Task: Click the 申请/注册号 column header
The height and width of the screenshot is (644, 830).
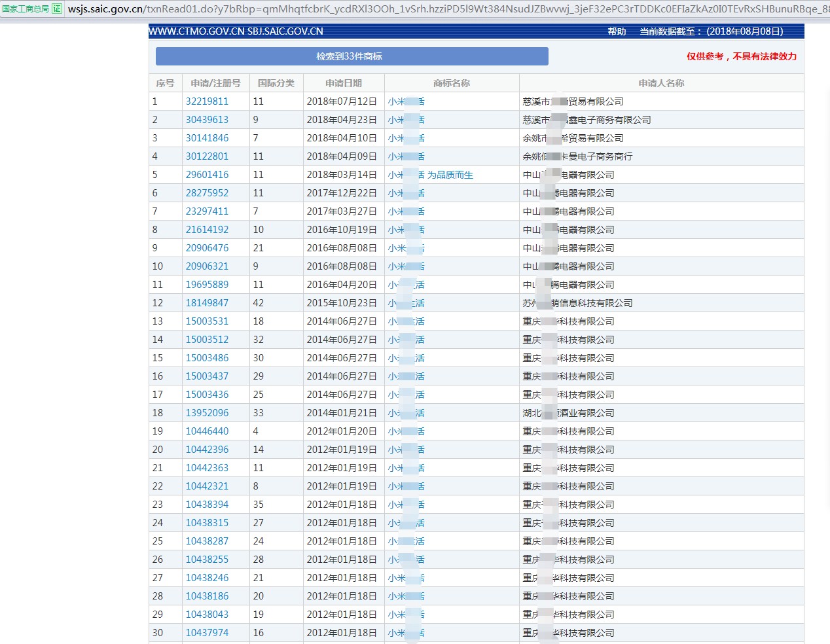Action: 215,83
